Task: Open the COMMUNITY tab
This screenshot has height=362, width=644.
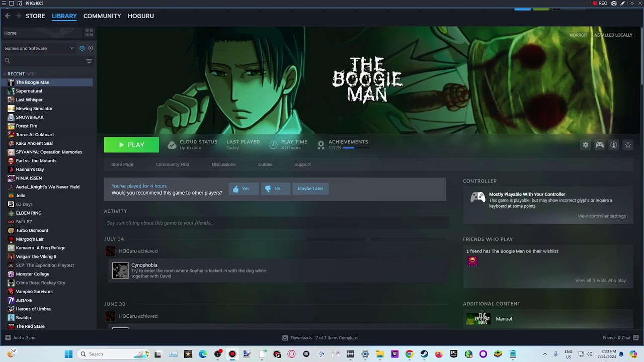Action: (x=102, y=16)
